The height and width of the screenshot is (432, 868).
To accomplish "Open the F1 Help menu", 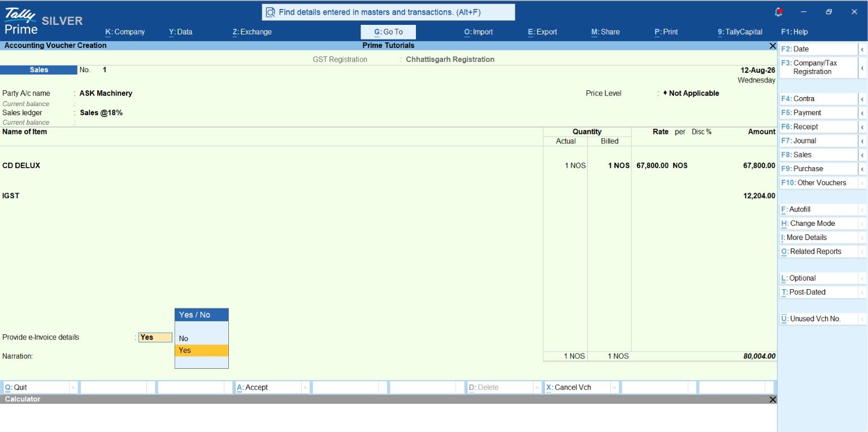I will click(795, 32).
